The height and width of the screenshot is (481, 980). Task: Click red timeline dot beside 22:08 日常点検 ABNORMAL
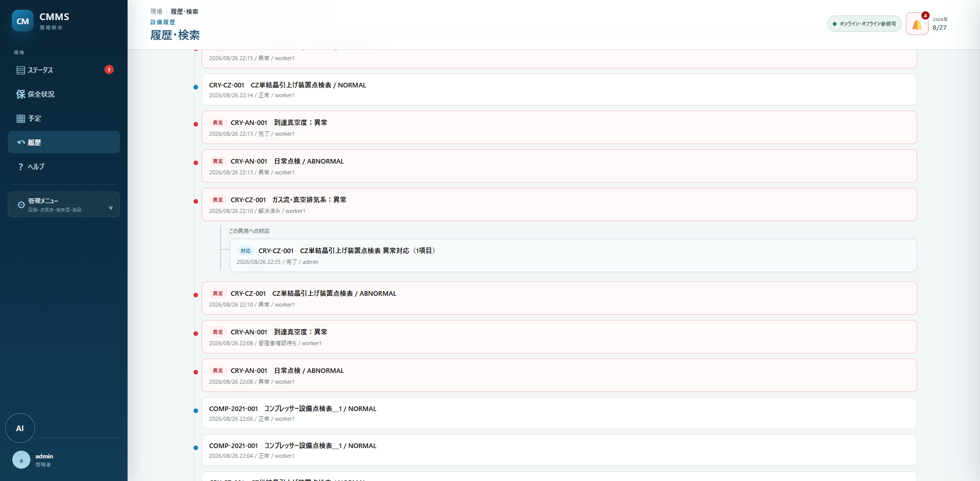(195, 372)
